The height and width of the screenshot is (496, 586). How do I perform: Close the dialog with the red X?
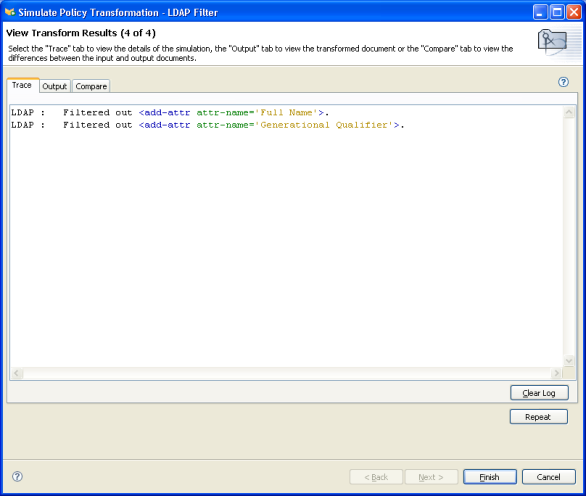tap(574, 12)
